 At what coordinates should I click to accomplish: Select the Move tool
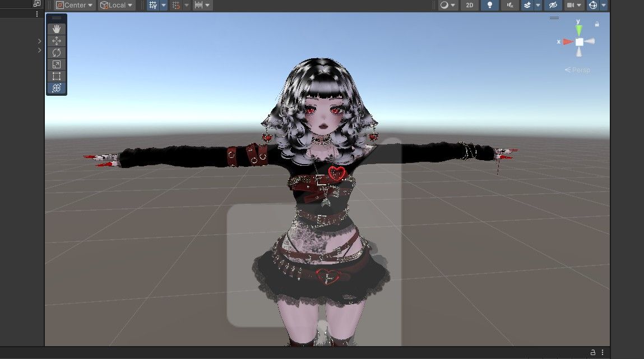click(x=56, y=41)
